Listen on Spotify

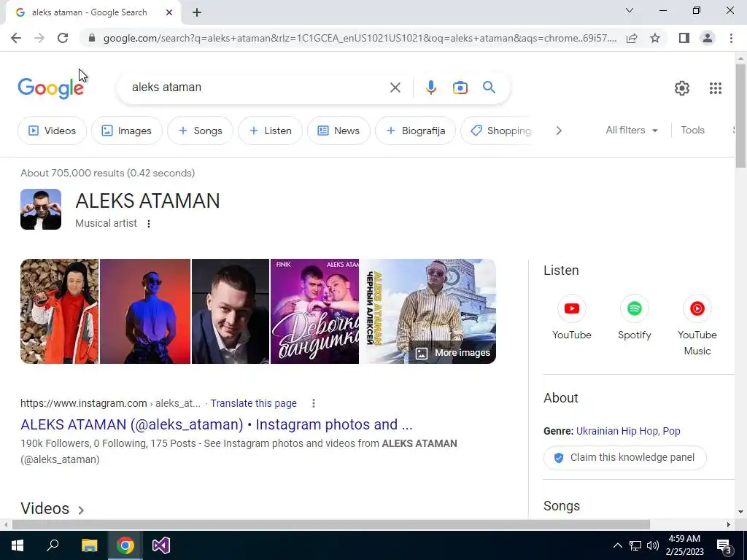click(x=634, y=318)
